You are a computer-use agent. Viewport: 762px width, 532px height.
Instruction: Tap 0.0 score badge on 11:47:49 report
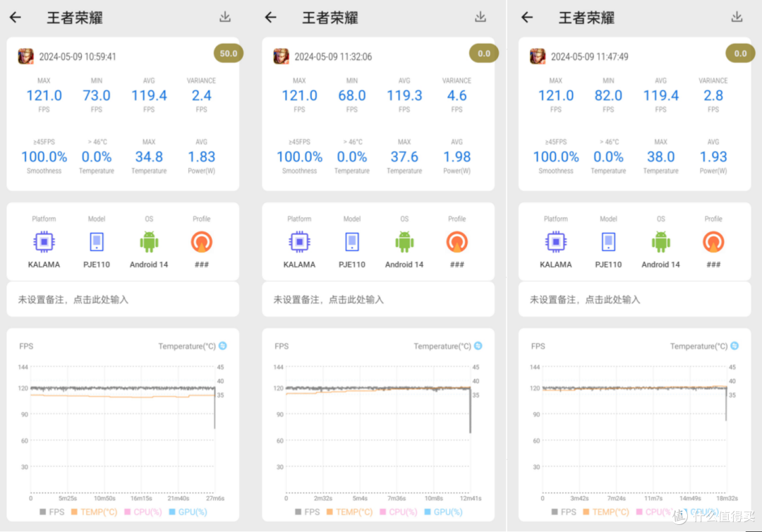coord(740,54)
